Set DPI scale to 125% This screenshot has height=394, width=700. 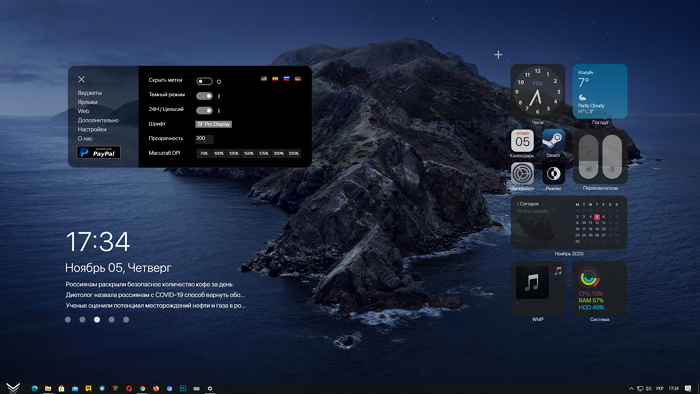tap(233, 153)
